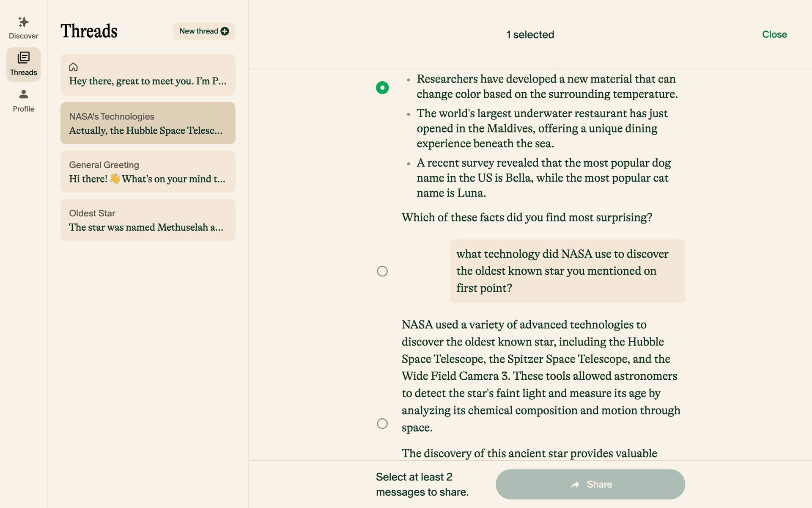Select the NASA advanced technologies reply radio
Viewport: 812px width, 508px height.
[382, 424]
